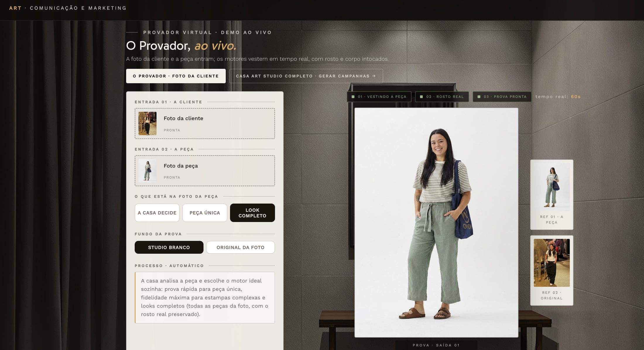The image size is (644, 350).
Task: Click green status square of Vestindo a Peça
Action: [x=353, y=97]
